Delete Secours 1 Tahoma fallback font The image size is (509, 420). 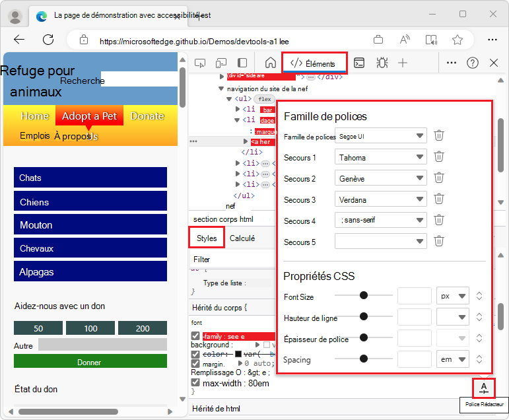pos(439,157)
